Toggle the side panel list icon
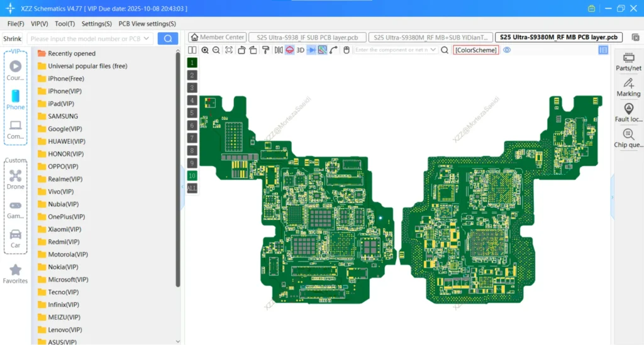 pyautogui.click(x=603, y=50)
